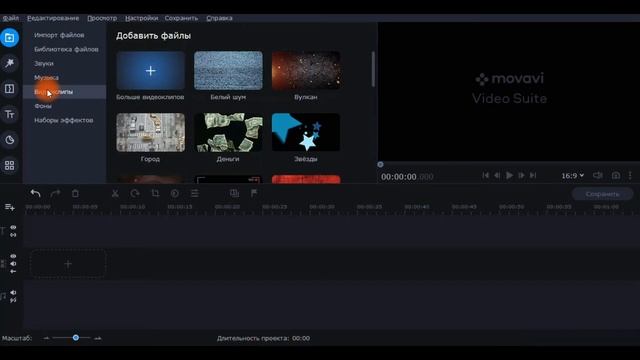Click the add-media plus placeholder on timeline
The image size is (640, 360).
(x=68, y=264)
